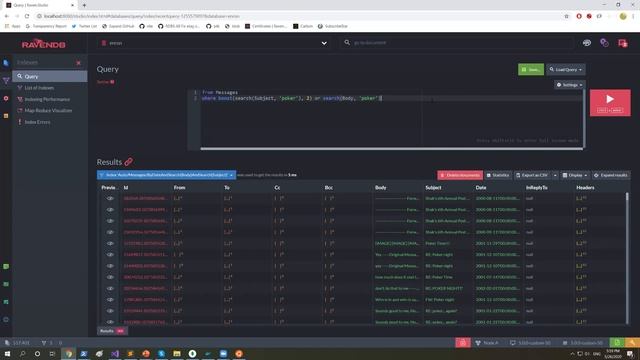This screenshot has height=360, width=640.
Task: Open the index used dropdown in Results
Action: [167, 175]
